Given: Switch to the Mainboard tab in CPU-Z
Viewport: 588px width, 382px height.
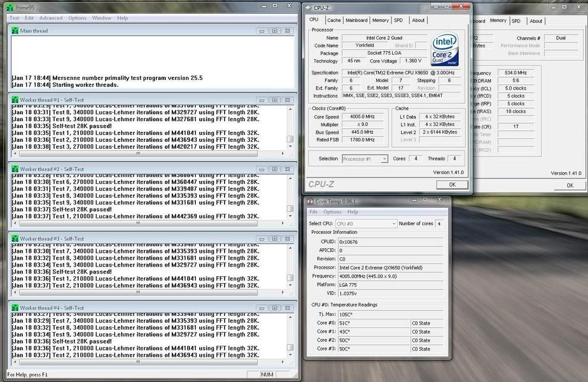Looking at the screenshot, I should click(357, 20).
